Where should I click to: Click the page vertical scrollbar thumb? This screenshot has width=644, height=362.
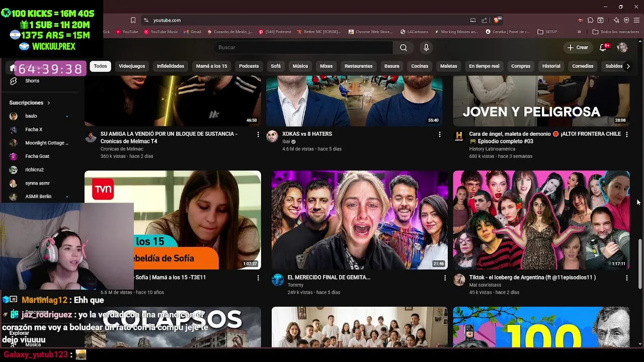click(x=640, y=264)
